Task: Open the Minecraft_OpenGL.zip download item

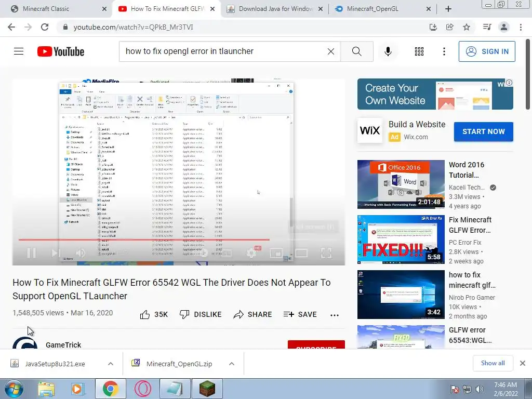Action: tap(179, 364)
